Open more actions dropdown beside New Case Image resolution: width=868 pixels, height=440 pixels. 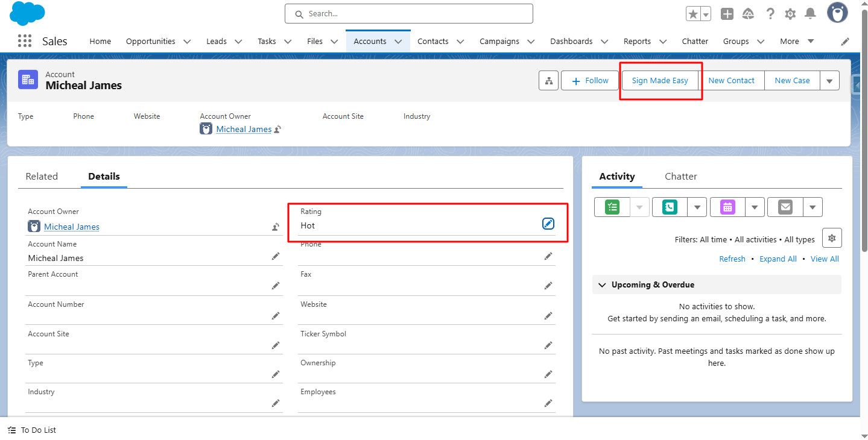(x=829, y=81)
